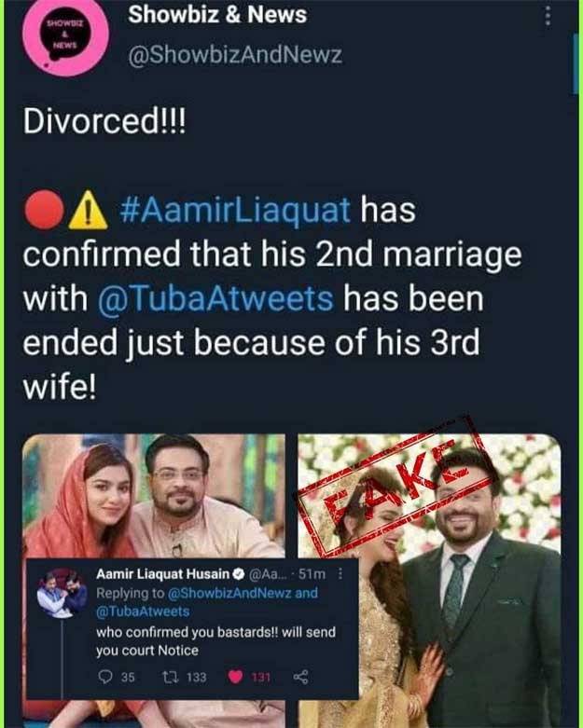Open the #AamirLiaquat hashtag
Viewport: 583px width, 728px height.
pos(234,210)
